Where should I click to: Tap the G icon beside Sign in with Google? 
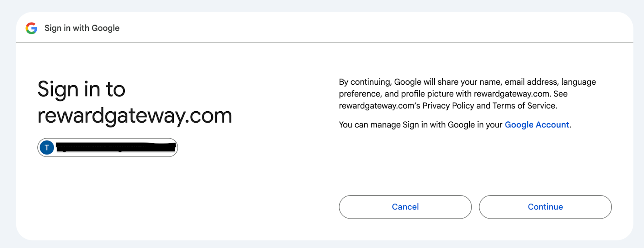pos(31,28)
